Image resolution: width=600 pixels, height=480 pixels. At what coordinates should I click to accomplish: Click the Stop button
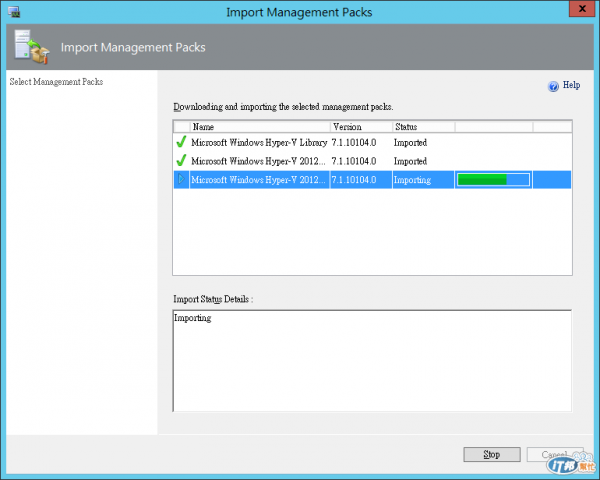492,454
